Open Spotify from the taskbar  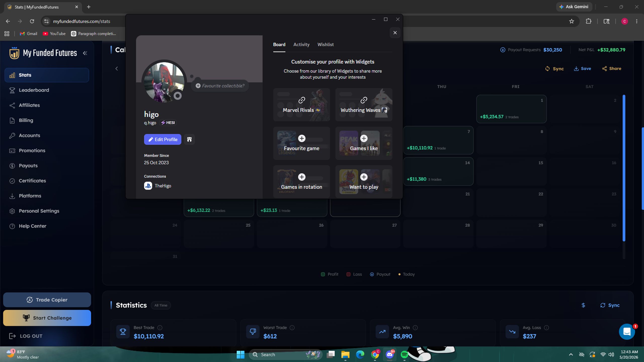(404, 354)
